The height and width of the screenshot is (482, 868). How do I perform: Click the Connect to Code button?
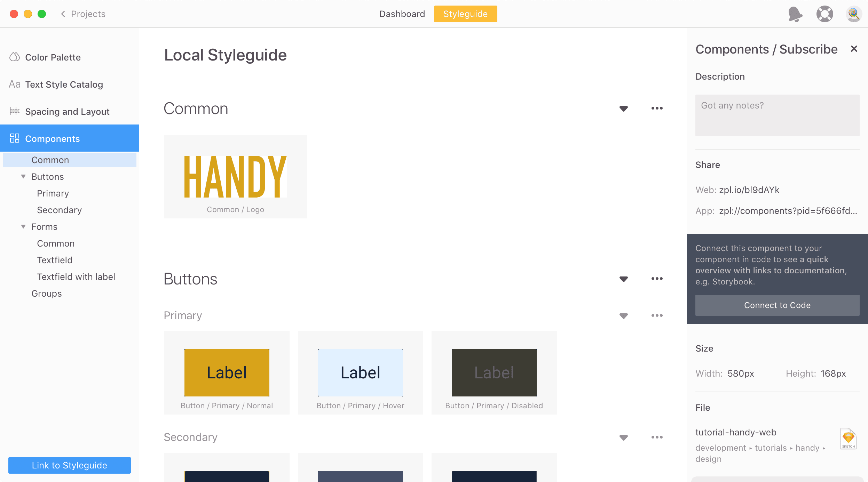tap(777, 305)
